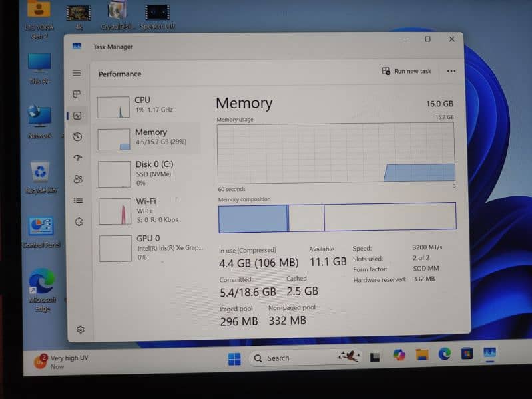Click the CPU mini usage graph
This screenshot has width=532, height=399.
coord(113,108)
